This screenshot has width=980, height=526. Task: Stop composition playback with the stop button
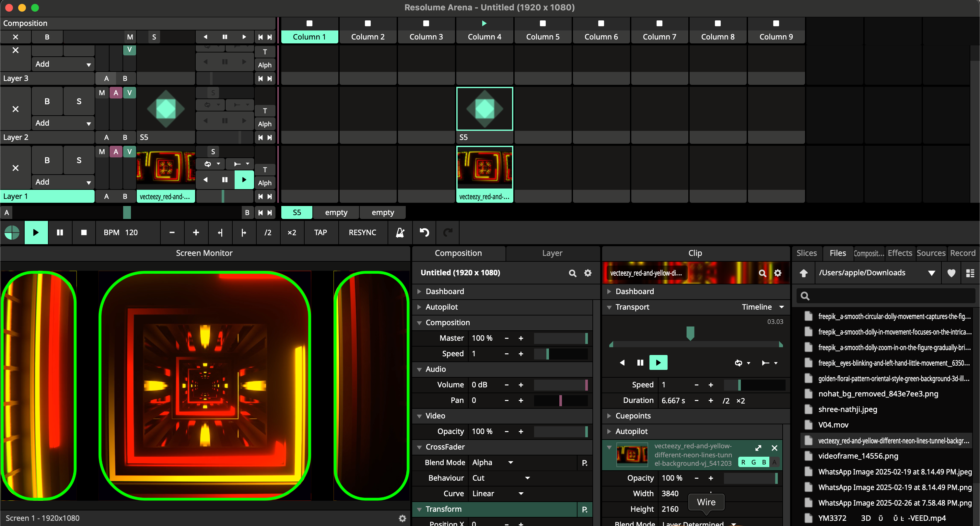pos(84,232)
